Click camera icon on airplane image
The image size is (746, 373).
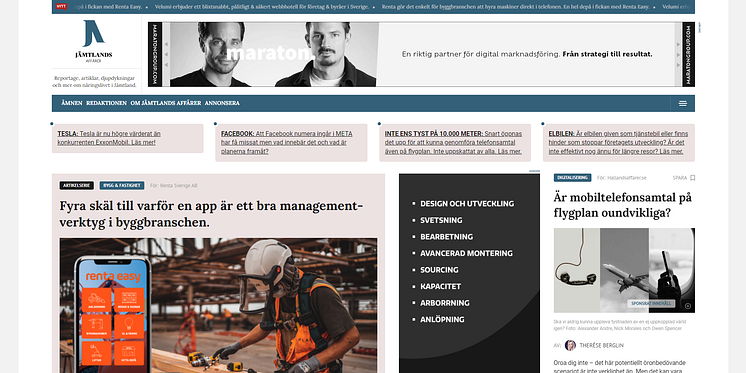click(x=687, y=306)
